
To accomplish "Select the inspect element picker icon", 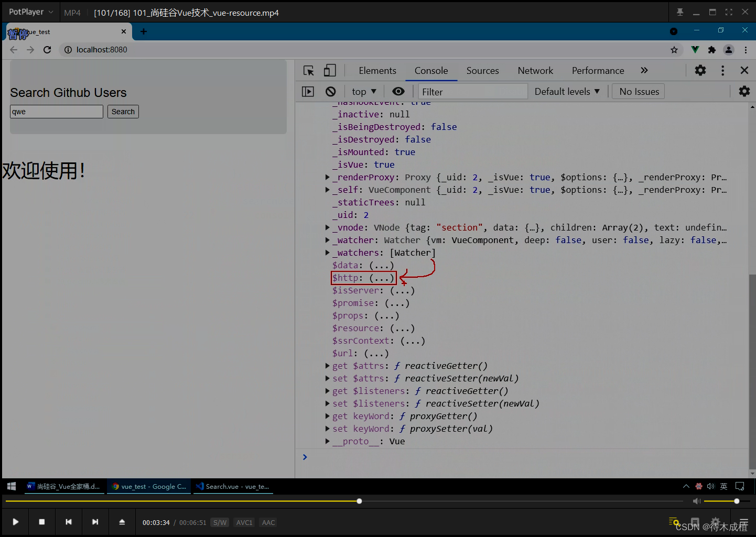I will coord(309,71).
